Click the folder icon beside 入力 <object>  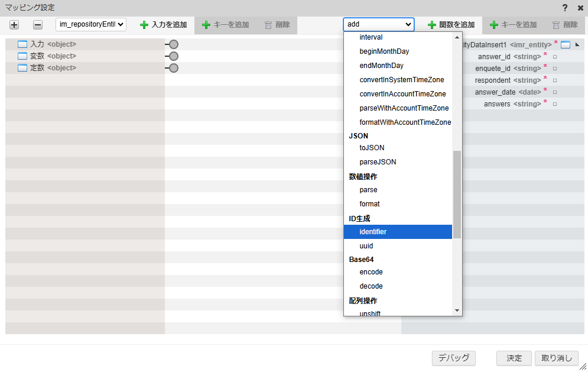pos(22,44)
